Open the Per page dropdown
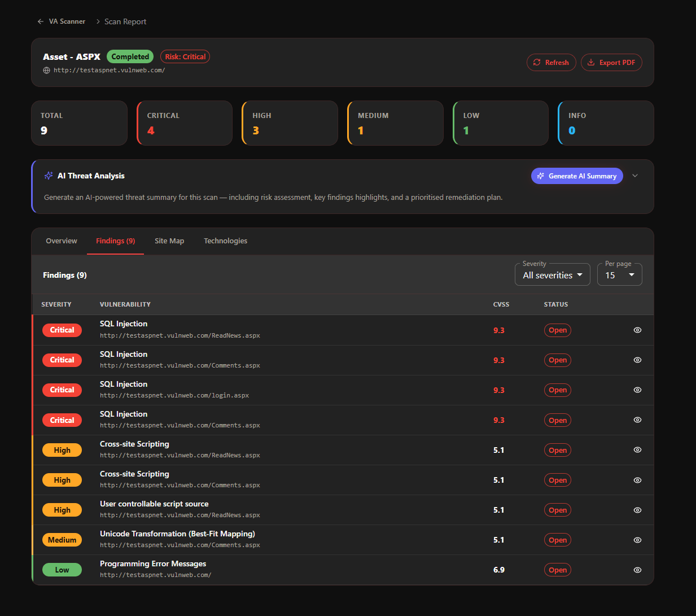 (620, 275)
